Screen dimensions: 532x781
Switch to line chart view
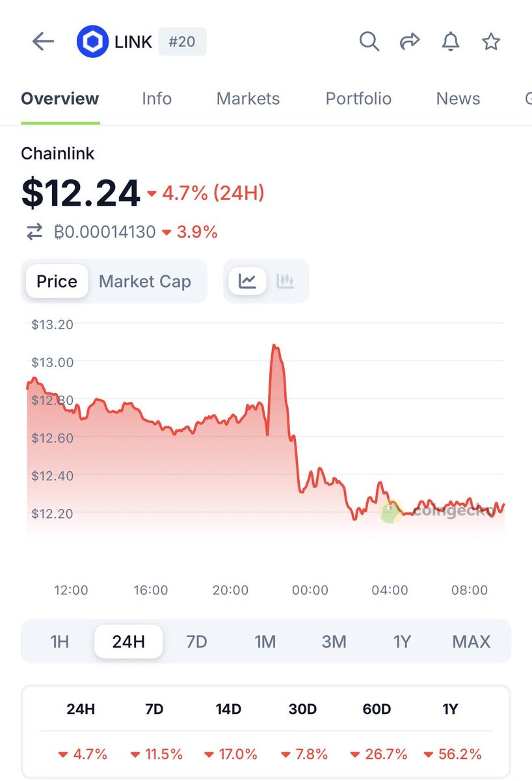click(x=247, y=281)
